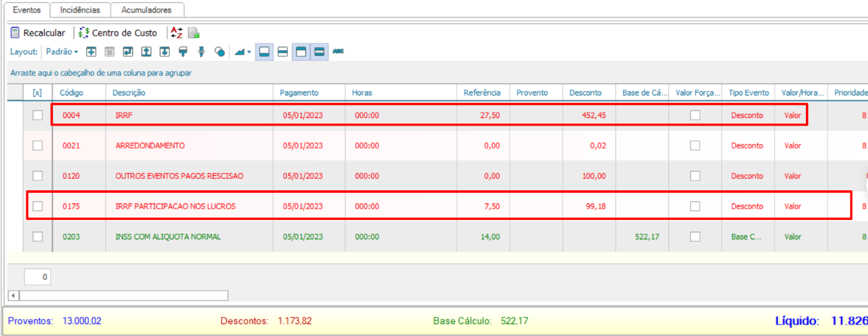The width and height of the screenshot is (868, 336).
Task: Click the small ABC text icon
Action: (x=338, y=51)
